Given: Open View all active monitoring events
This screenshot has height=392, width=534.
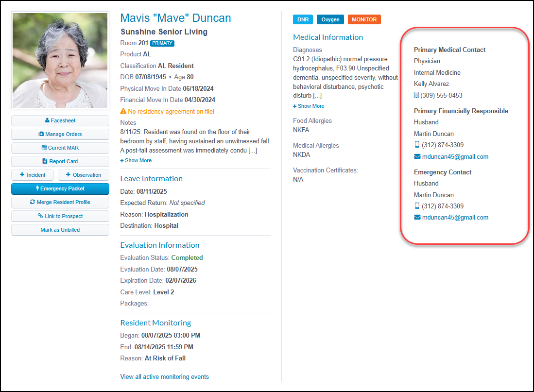Looking at the screenshot, I should [x=164, y=376].
